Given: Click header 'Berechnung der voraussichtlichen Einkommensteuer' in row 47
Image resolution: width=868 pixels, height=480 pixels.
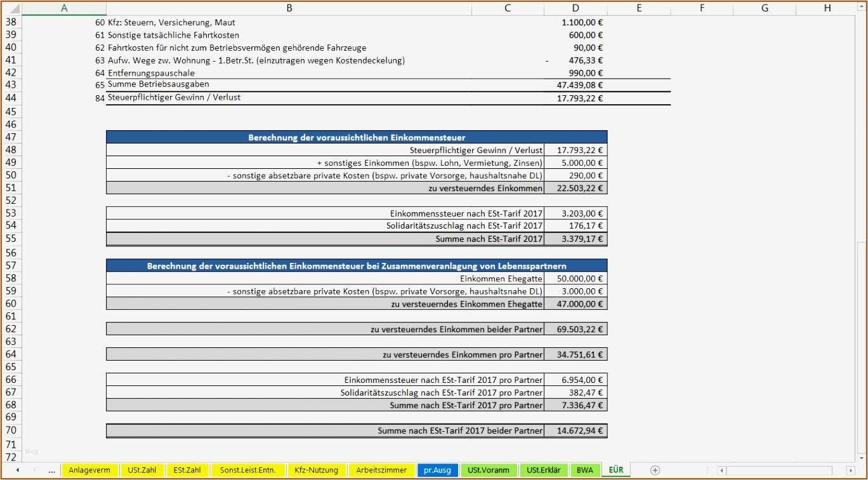Looking at the screenshot, I should pos(357,137).
